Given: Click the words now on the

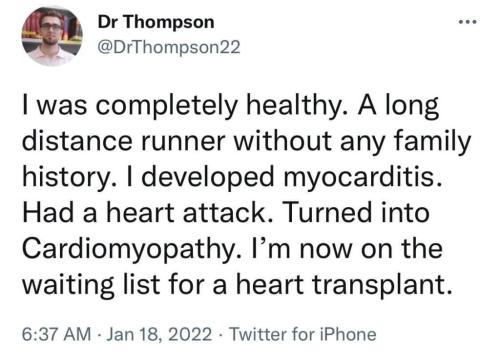Looking at the screenshot, I should coord(371,249).
